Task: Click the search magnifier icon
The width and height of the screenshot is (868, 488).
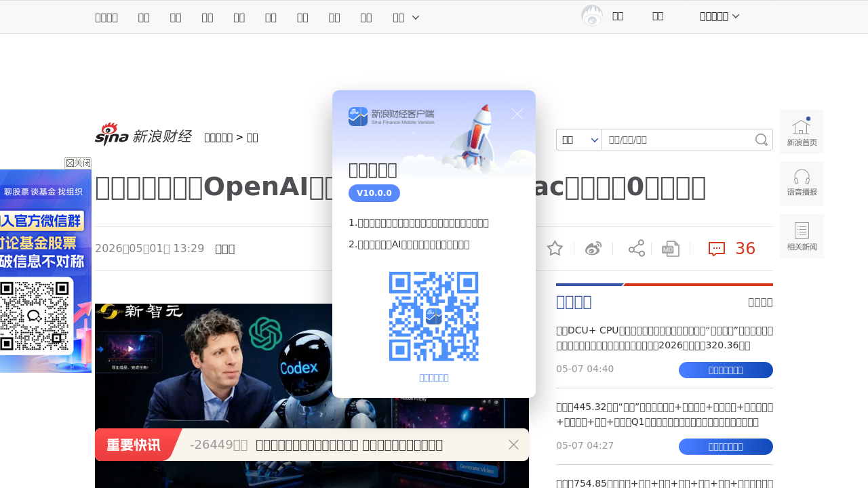Action: pos(762,140)
